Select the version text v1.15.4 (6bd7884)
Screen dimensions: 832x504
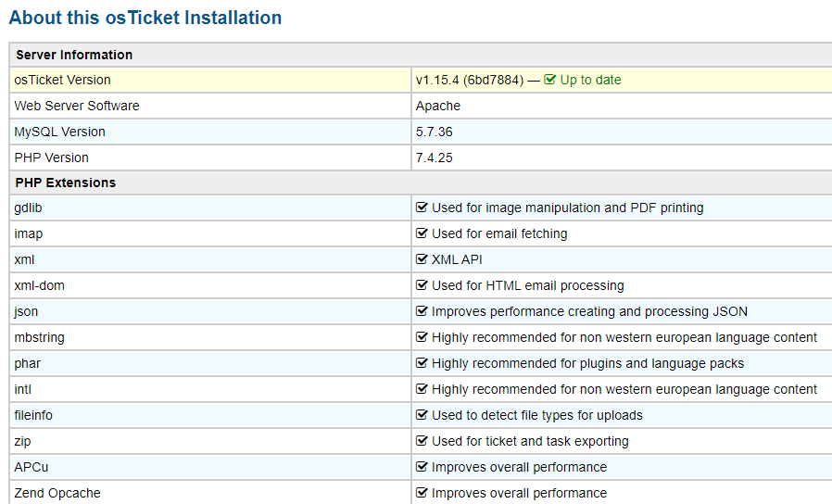[x=470, y=80]
